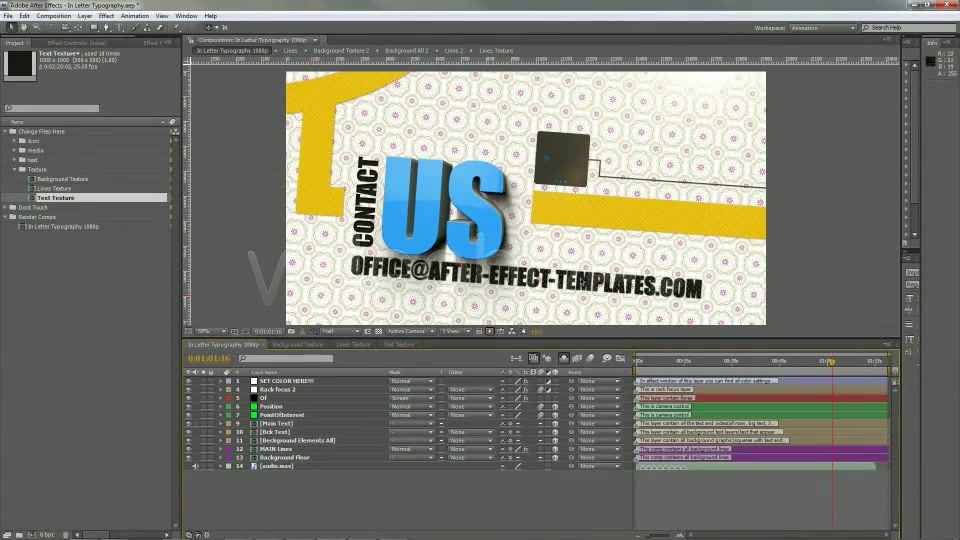Click the timeline timecode 0:01:01:16
This screenshot has width=960, height=540.
point(209,358)
